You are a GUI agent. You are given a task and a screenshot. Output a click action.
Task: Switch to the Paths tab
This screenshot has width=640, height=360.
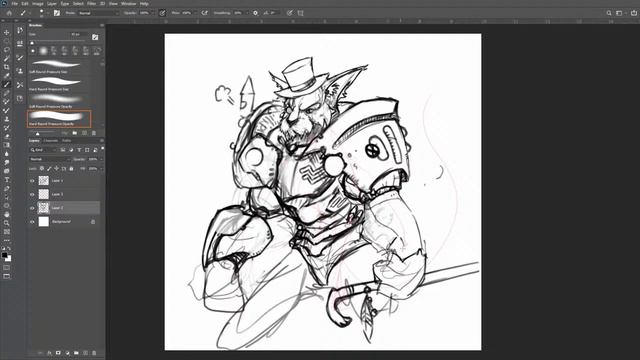67,141
